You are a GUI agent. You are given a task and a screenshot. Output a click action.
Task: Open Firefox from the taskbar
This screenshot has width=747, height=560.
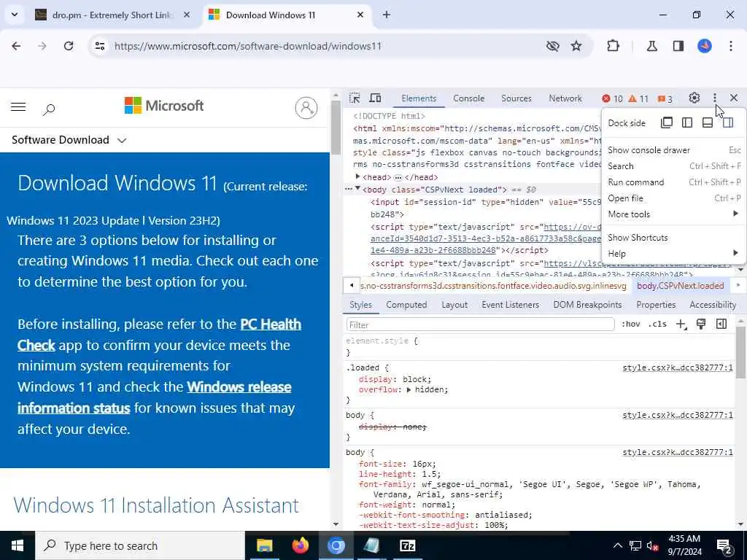click(x=300, y=545)
